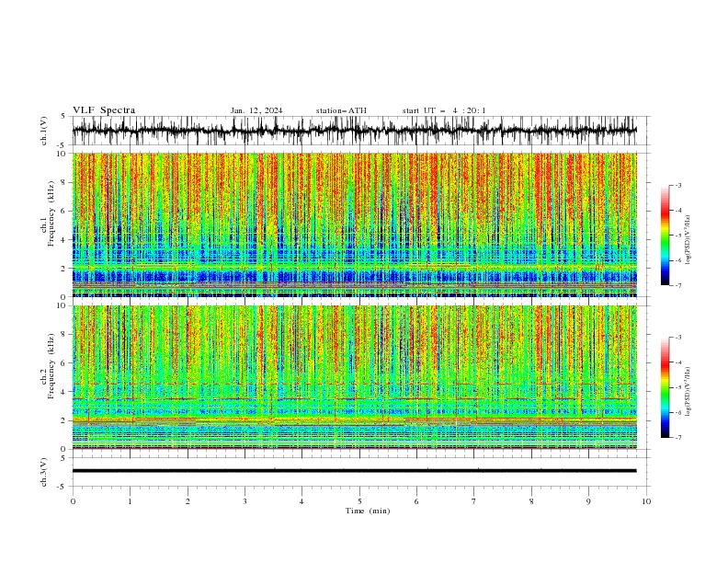Click the ch.1 spectrogram panel
728x563 pixels.
(354, 224)
